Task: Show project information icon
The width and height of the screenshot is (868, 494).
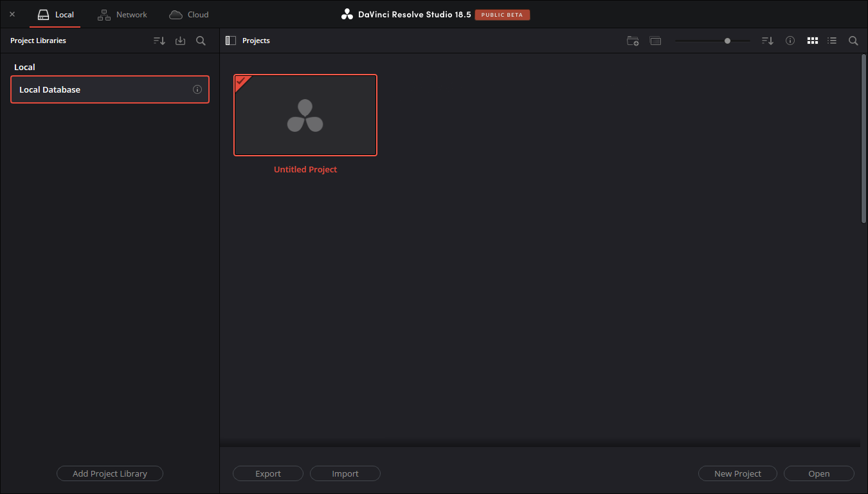Action: pyautogui.click(x=790, y=41)
